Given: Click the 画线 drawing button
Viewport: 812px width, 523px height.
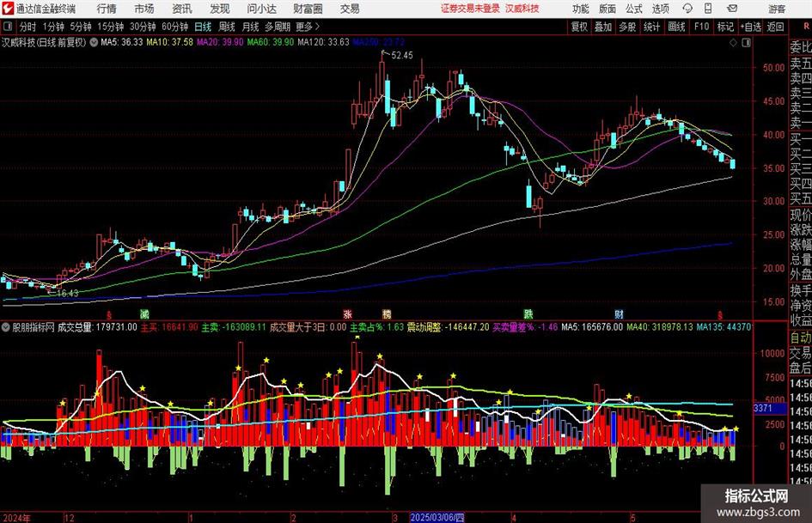Looking at the screenshot, I should point(676,27).
